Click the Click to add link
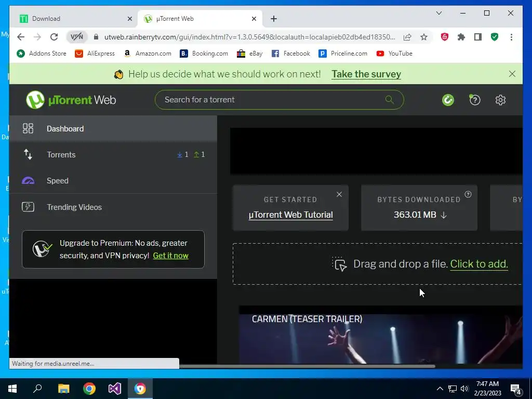 [478, 263]
